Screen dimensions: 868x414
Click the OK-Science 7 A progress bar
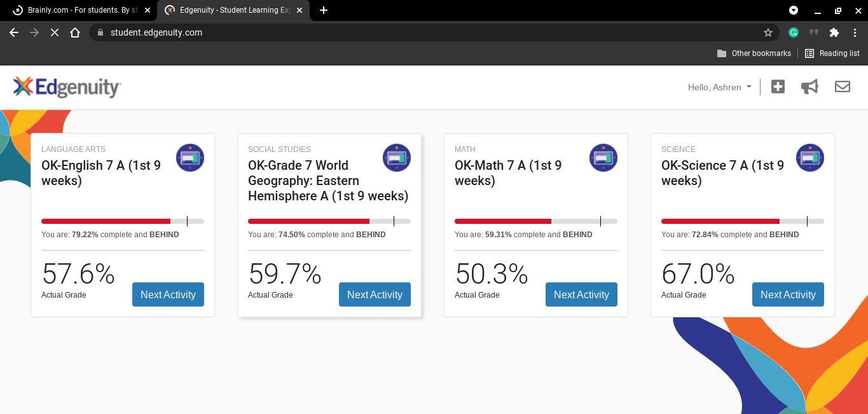click(x=743, y=221)
